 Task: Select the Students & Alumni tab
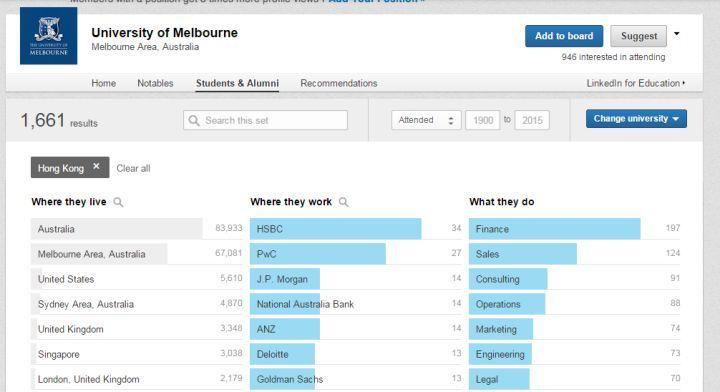(237, 83)
